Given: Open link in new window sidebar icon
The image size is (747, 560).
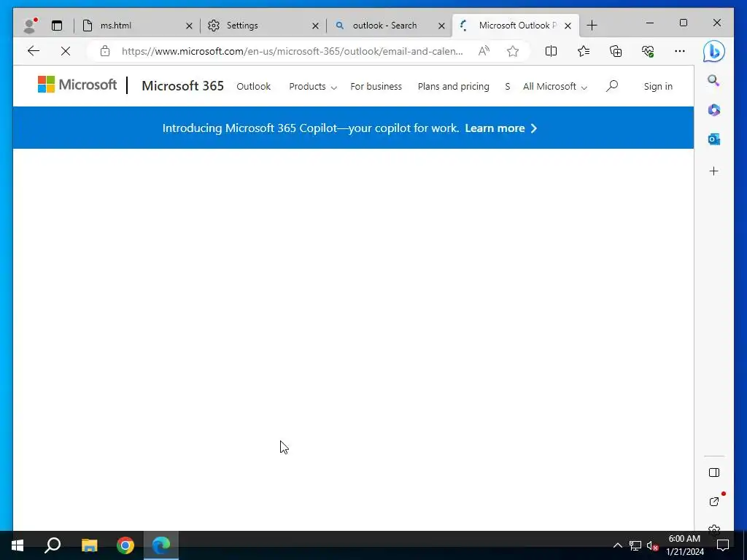Looking at the screenshot, I should coord(713,502).
